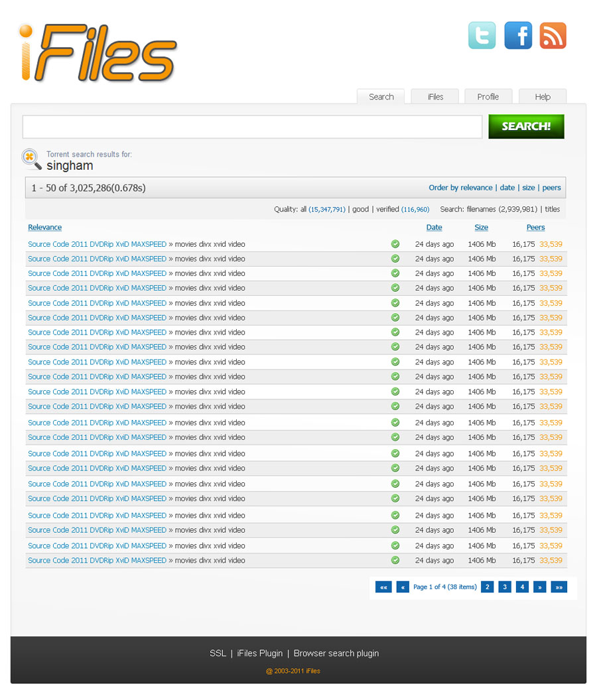Sort by Date column header
The width and height of the screenshot is (597, 700).
point(434,227)
